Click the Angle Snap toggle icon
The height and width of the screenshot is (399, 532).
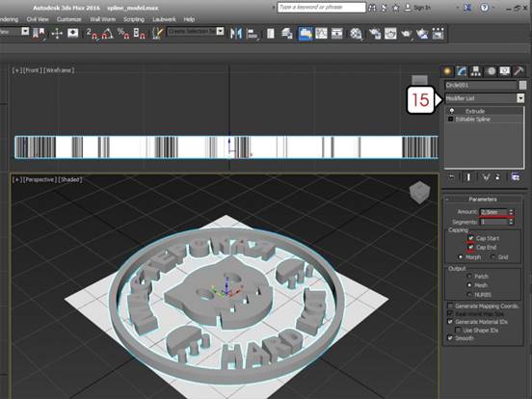[x=107, y=33]
